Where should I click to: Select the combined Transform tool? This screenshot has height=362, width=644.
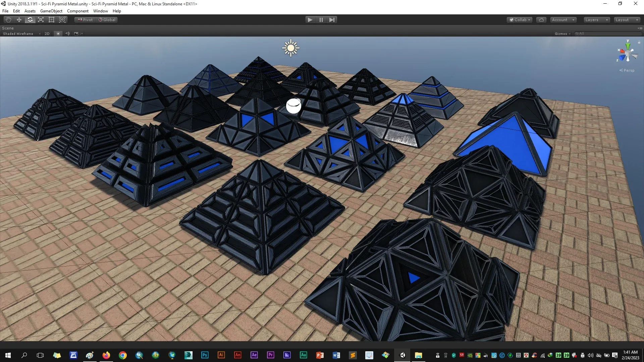click(62, 20)
